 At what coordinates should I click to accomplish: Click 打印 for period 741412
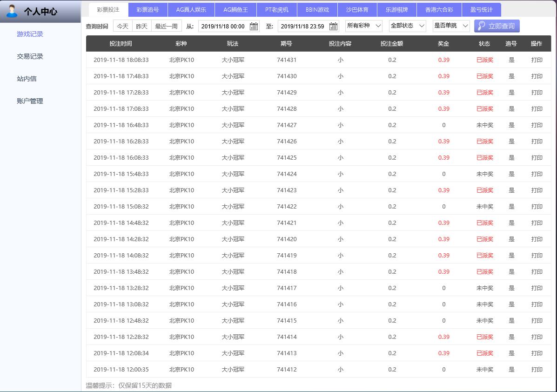pyautogui.click(x=537, y=370)
